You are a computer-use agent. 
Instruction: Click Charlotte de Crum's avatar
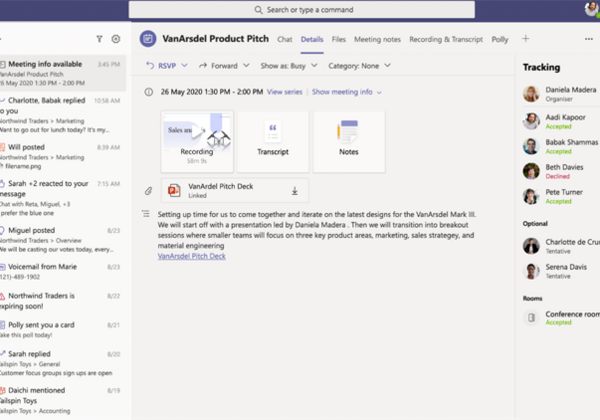(531, 246)
